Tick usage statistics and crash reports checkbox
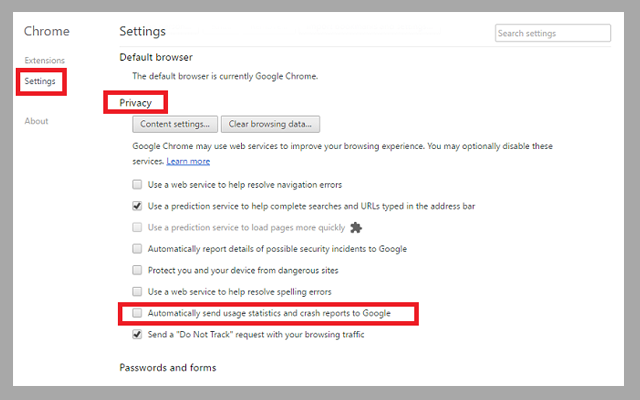The image size is (640, 400). pyautogui.click(x=138, y=314)
